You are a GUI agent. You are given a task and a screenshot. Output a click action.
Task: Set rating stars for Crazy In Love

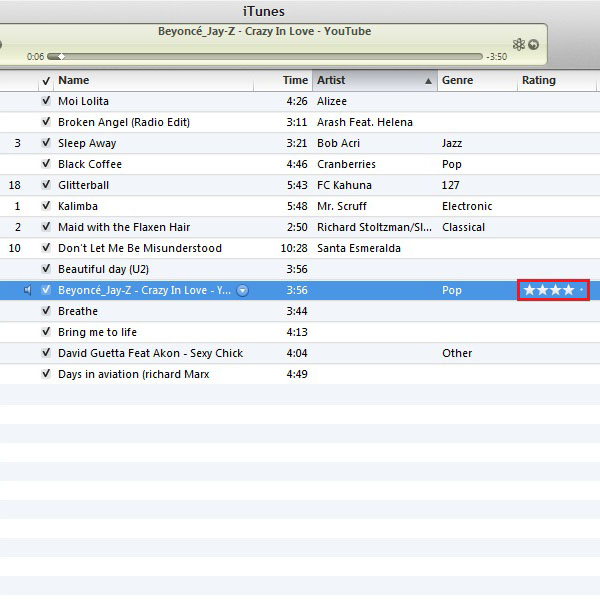click(x=553, y=290)
